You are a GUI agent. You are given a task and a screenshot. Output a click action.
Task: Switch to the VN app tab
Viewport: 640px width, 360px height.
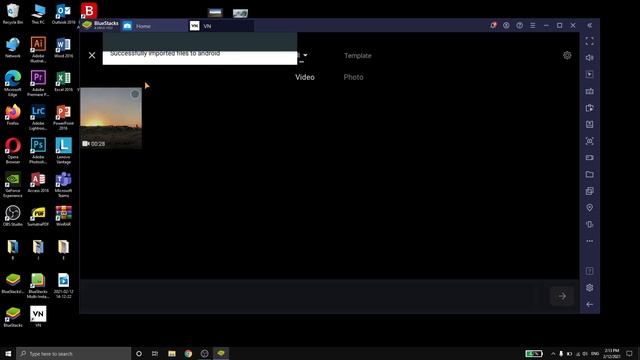221,26
